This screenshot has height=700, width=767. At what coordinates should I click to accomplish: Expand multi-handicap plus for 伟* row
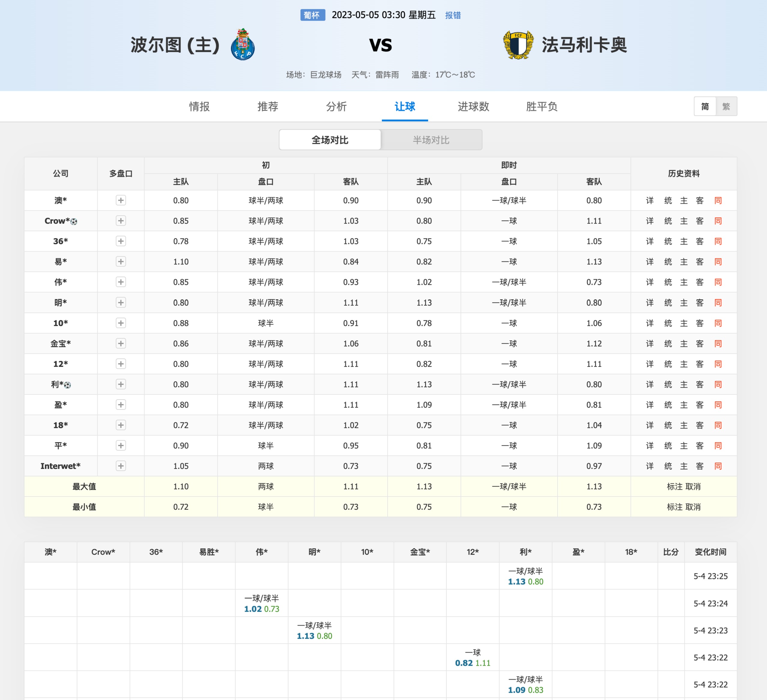(x=121, y=282)
